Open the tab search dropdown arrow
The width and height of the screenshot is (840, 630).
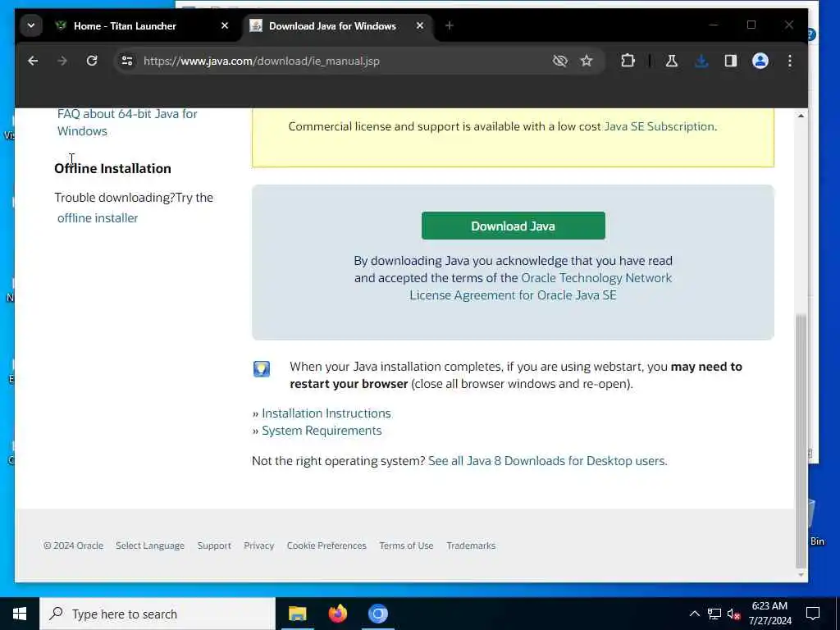pos(31,25)
